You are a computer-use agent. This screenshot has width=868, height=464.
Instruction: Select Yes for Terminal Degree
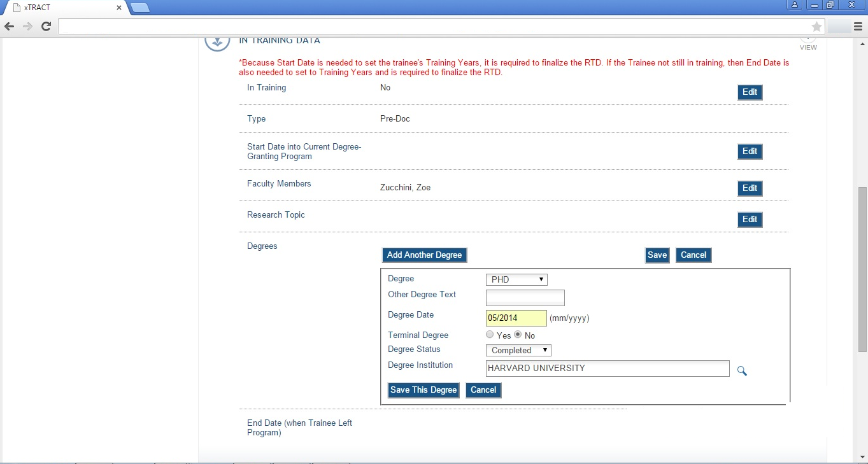tap(490, 335)
